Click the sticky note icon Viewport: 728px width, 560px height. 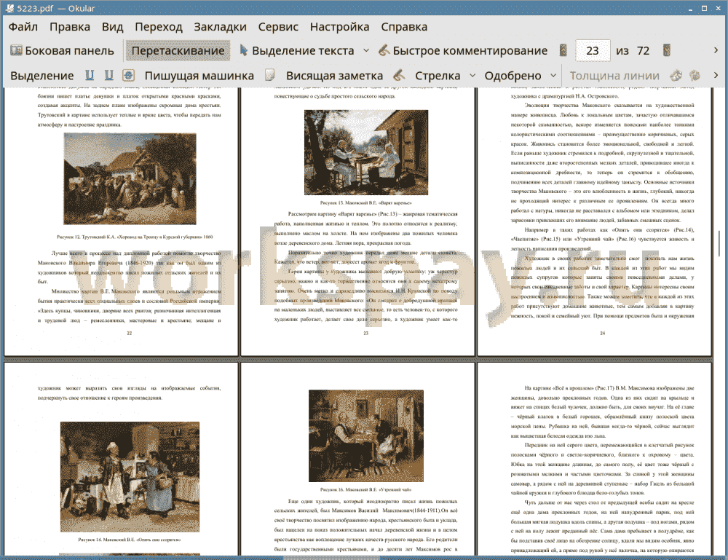tap(270, 75)
